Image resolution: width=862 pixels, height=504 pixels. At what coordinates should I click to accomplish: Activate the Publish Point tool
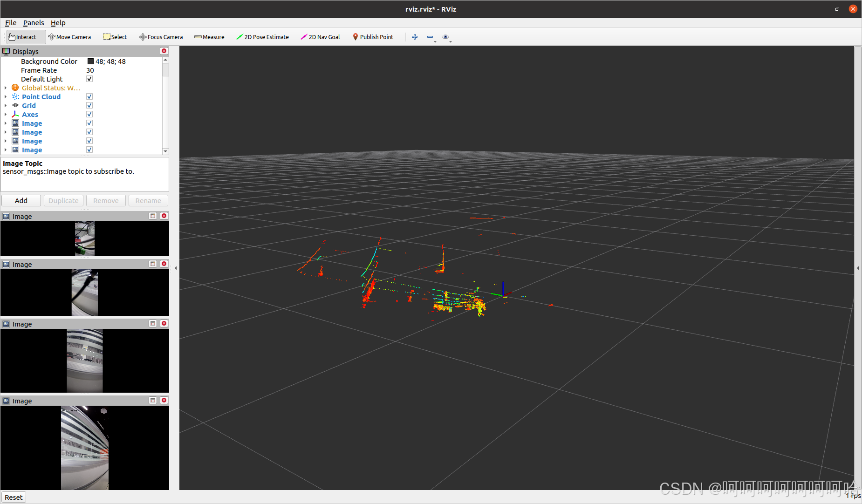tap(373, 37)
